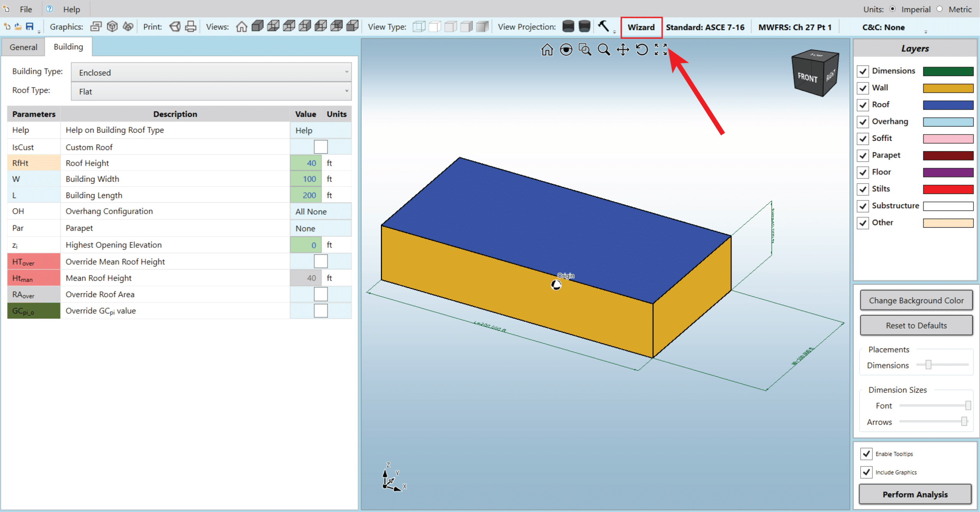The image size is (980, 512).
Task: Click the pan arrows icon above model
Action: tap(623, 49)
